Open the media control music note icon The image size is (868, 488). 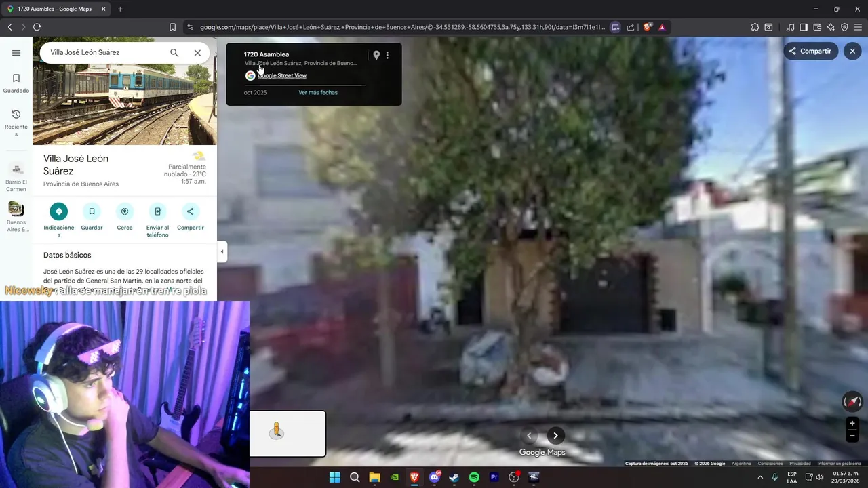(x=790, y=27)
